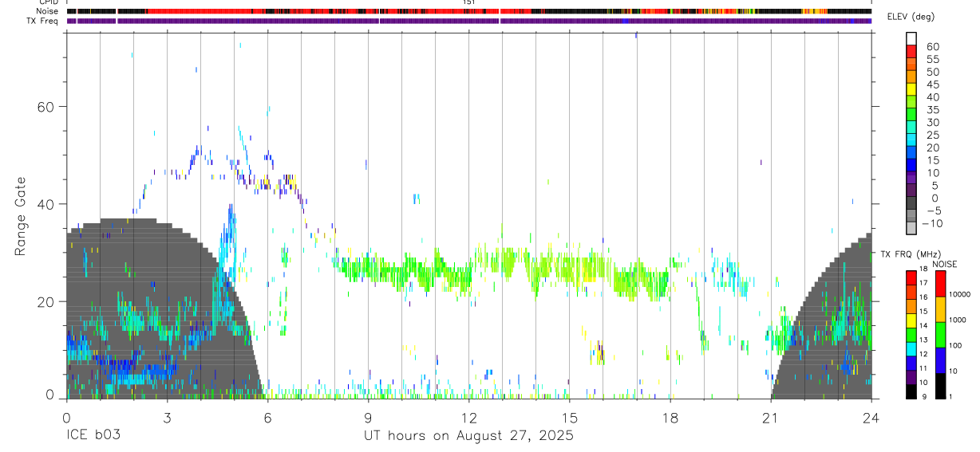
Task: Click the red segment of the ELEV color bar
Action: [912, 52]
